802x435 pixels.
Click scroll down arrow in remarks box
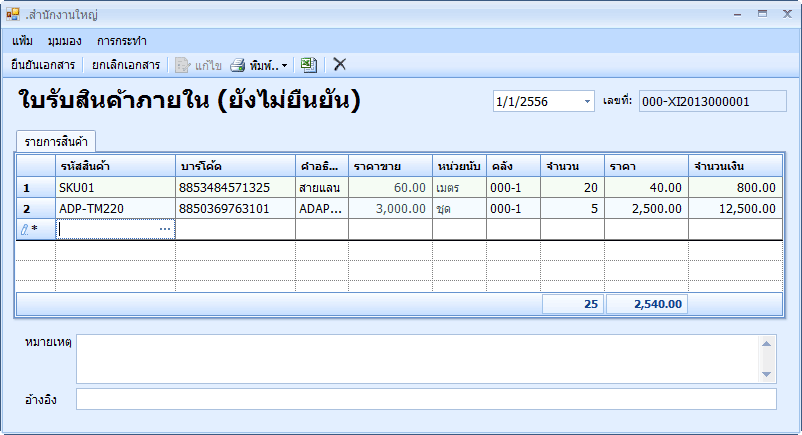767,375
